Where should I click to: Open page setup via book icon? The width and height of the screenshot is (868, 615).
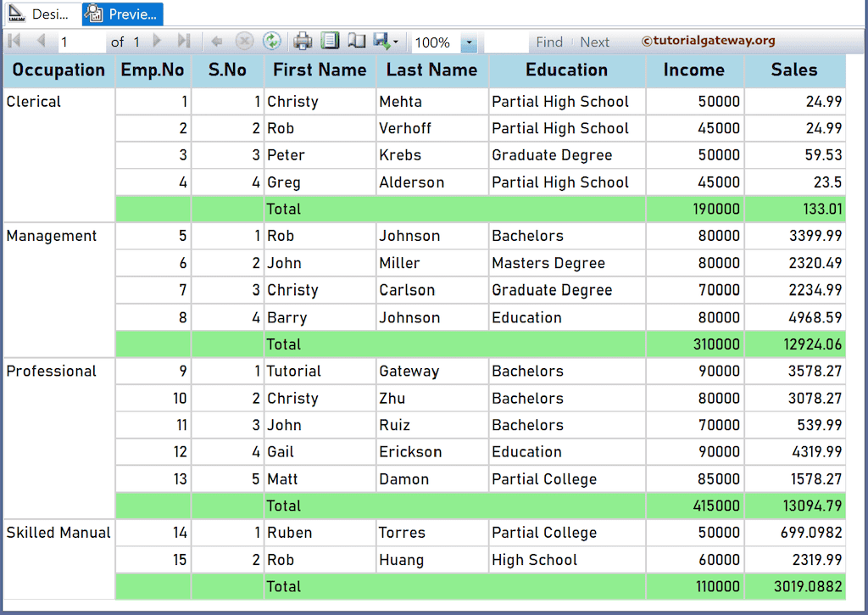(356, 41)
